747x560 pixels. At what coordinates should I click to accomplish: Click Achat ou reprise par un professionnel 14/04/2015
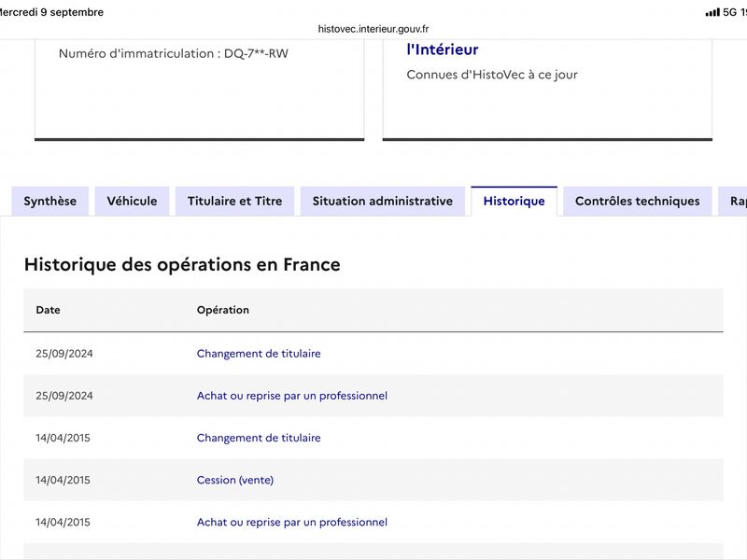(x=292, y=523)
